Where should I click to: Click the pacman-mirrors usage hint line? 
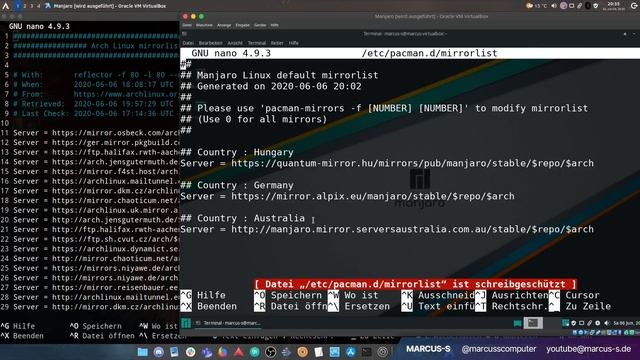point(384,108)
